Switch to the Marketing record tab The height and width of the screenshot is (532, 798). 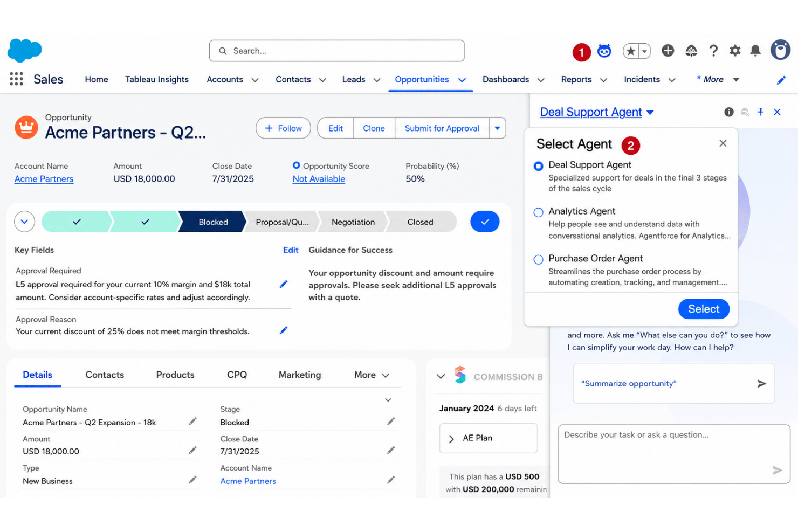coord(300,375)
